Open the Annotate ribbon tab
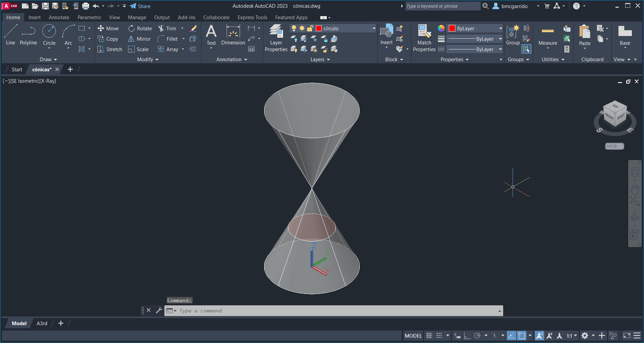Image resolution: width=644 pixels, height=343 pixels. point(59,17)
